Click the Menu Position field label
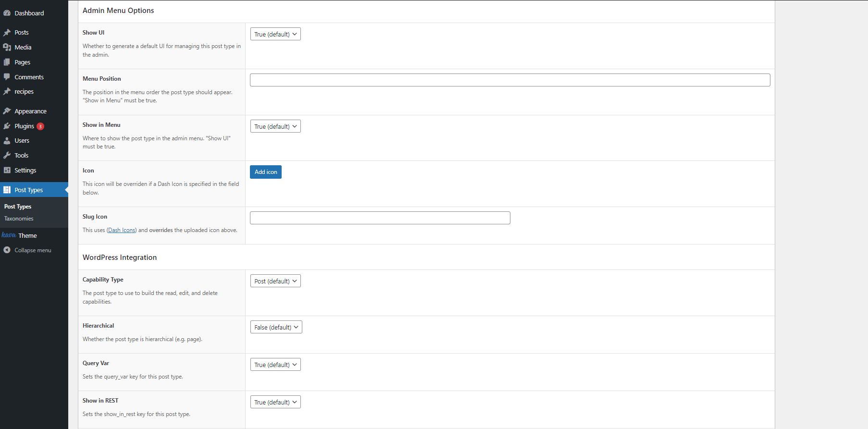868x429 pixels. [x=102, y=79]
